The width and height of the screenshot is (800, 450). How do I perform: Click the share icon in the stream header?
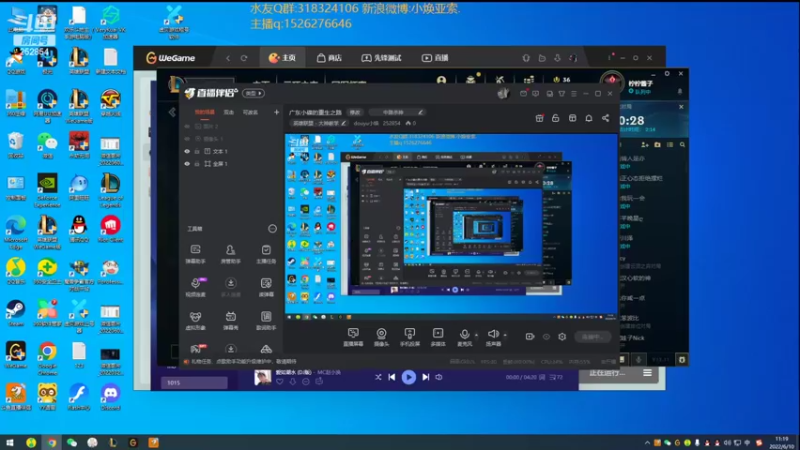tap(606, 118)
